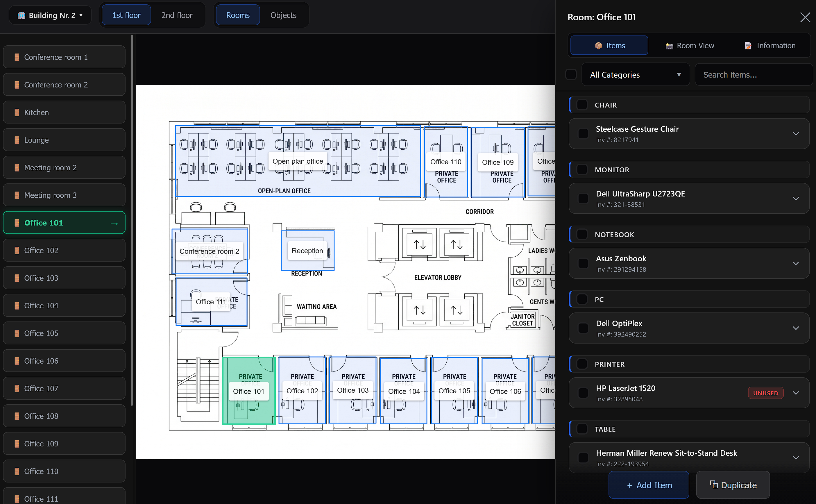
Task: Expand the Dell UltraSharp U2723QE item
Action: coord(796,199)
